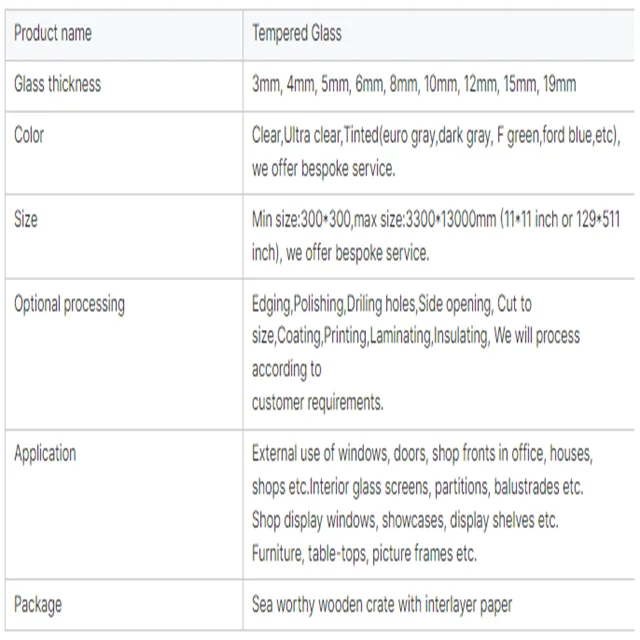Viewport: 640px width, 640px height.
Task: Select the "Application" row label
Action: [45, 453]
